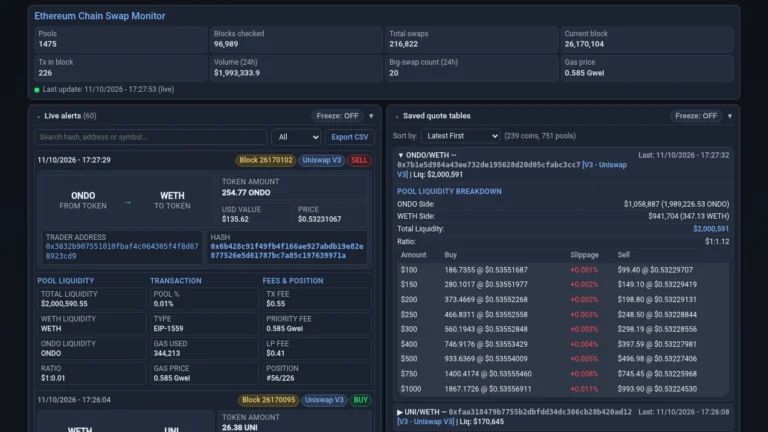Click Big-swap count (24h) 20 stat

[472, 68]
